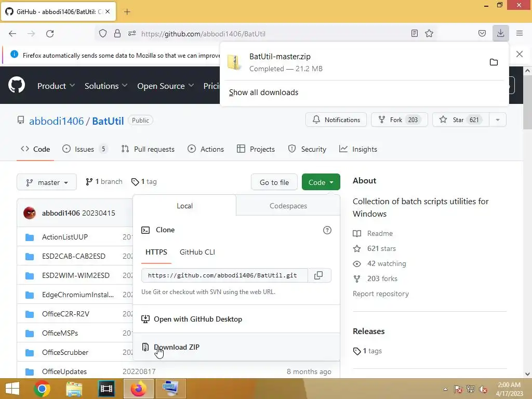Show hidden system tray icons
532x399 pixels.
[445, 389]
